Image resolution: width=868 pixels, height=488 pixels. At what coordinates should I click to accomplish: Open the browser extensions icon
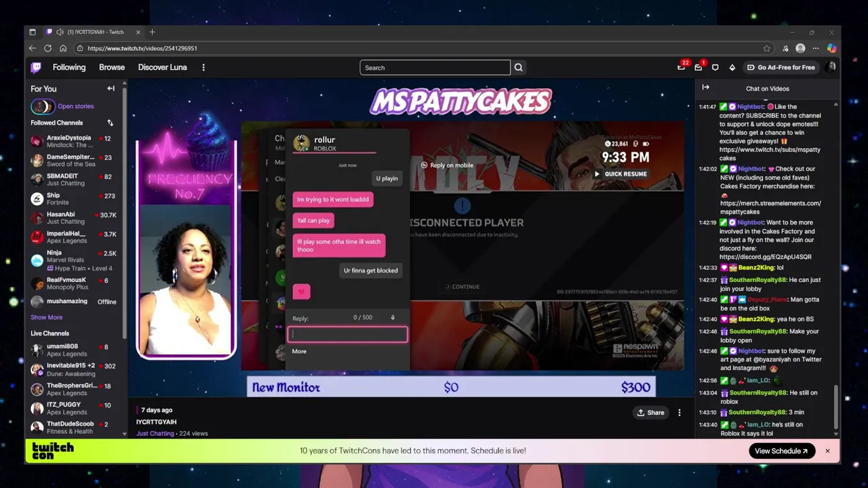tap(785, 48)
